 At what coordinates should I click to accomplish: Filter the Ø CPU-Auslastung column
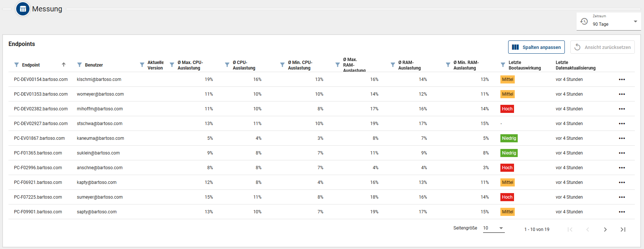[x=227, y=65]
